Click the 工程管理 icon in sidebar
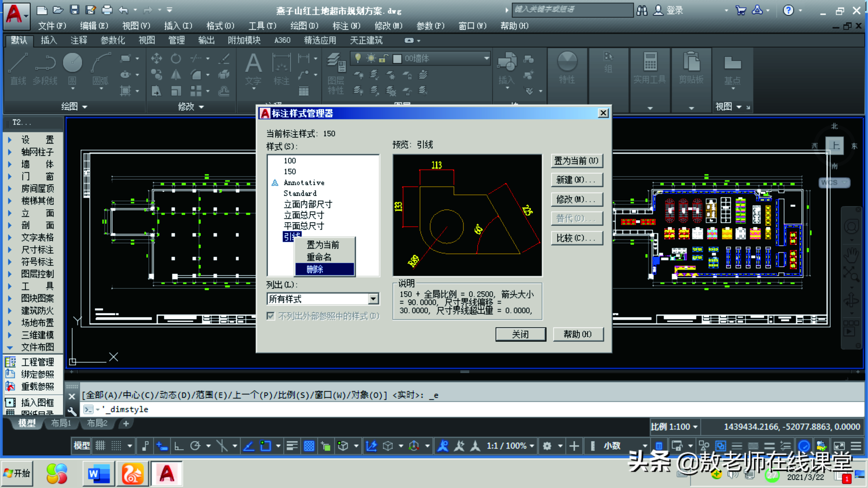Viewport: 868px width, 488px height. pos(10,362)
